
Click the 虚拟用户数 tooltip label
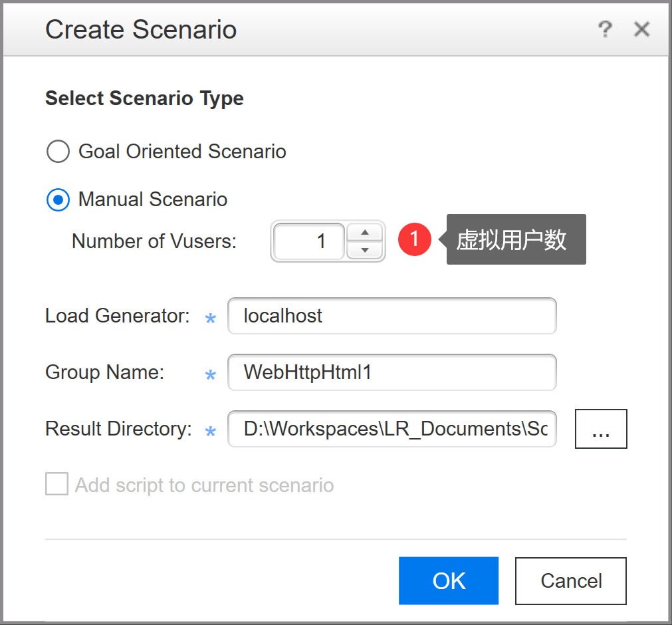(516, 239)
